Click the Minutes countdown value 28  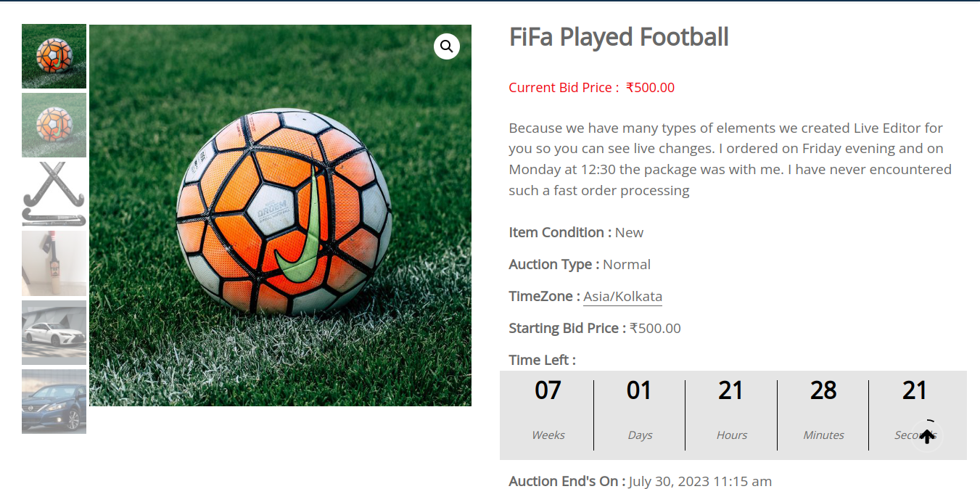823,391
